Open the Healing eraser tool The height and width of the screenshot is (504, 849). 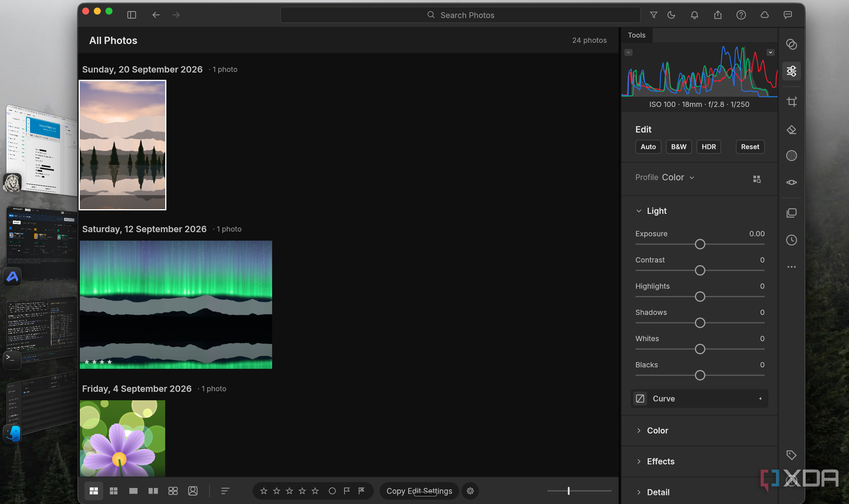[x=791, y=129]
